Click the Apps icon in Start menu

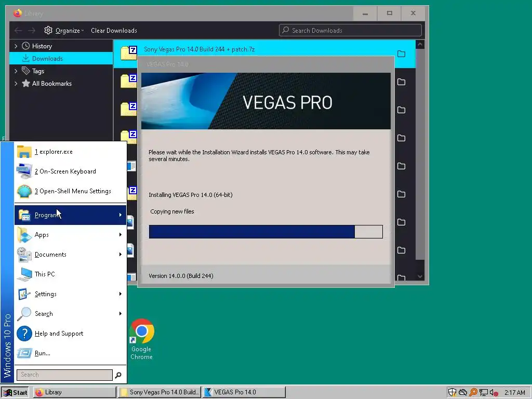coord(24,235)
